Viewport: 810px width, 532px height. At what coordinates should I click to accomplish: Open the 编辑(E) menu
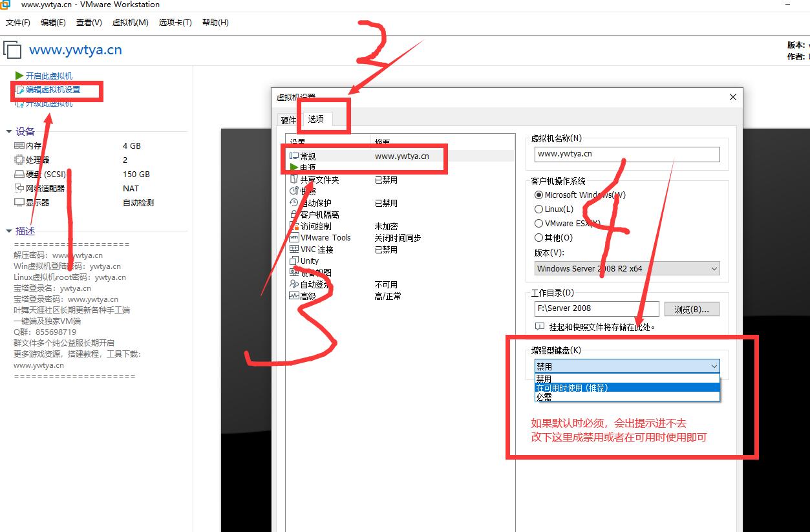(x=53, y=23)
